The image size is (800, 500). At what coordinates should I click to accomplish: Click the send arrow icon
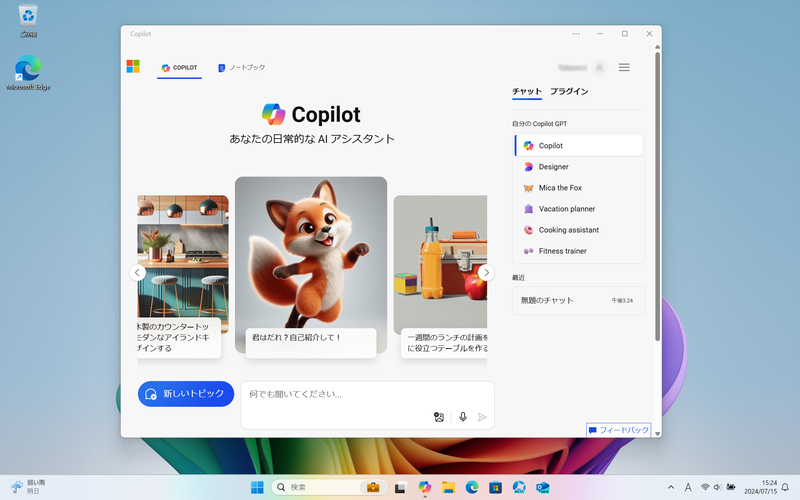click(482, 417)
